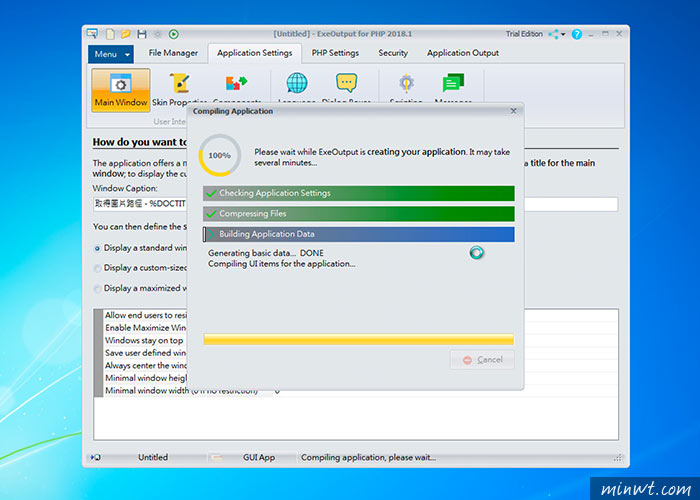Switch to the File Manager tab

pos(173,53)
